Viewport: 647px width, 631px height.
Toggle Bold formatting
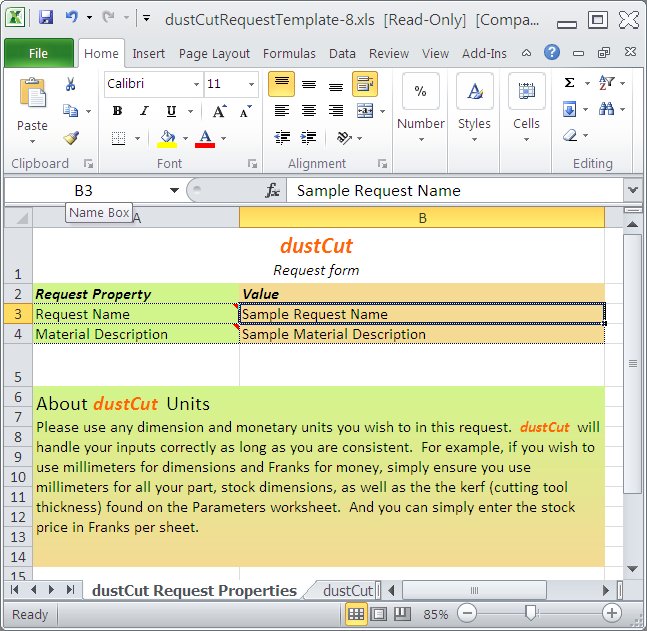coord(117,111)
